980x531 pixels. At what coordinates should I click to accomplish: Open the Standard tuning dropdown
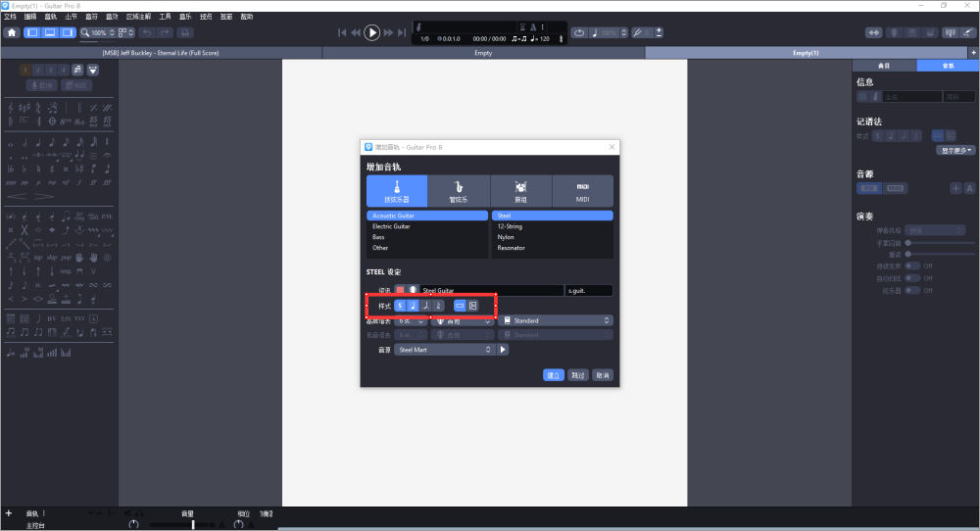tap(556, 320)
